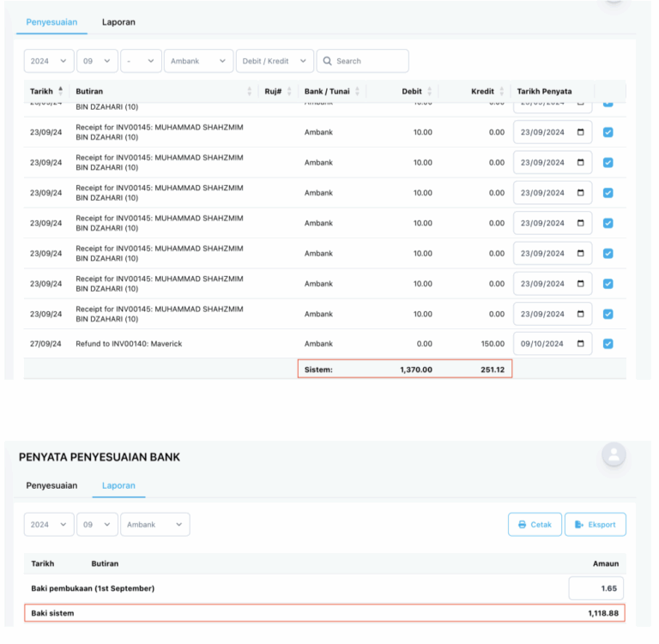Screen dimensions: 659x644
Task: Click the printer icon on Cetak
Action: point(522,524)
